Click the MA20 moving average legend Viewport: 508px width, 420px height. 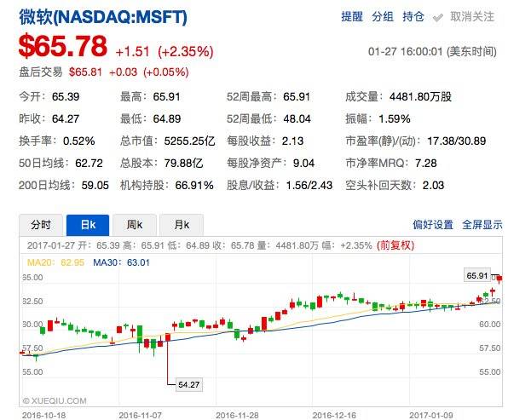click(x=55, y=262)
